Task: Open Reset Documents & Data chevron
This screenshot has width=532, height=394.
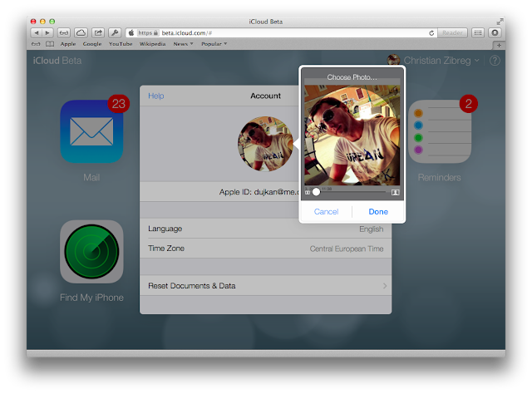Action: [x=385, y=286]
